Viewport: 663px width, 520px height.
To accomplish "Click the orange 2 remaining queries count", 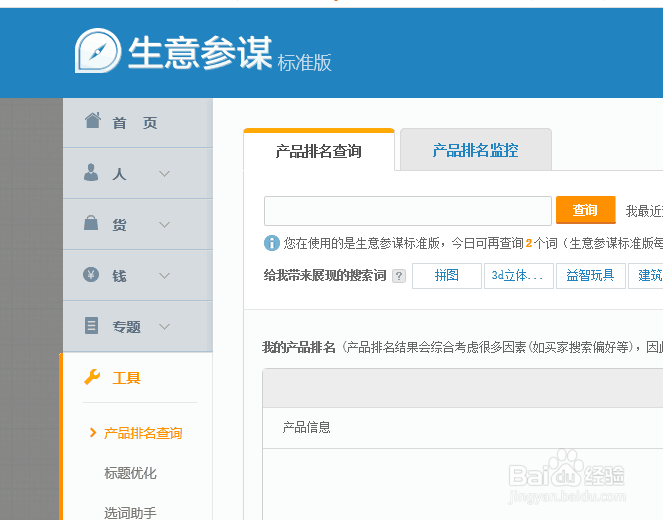I will [529, 244].
